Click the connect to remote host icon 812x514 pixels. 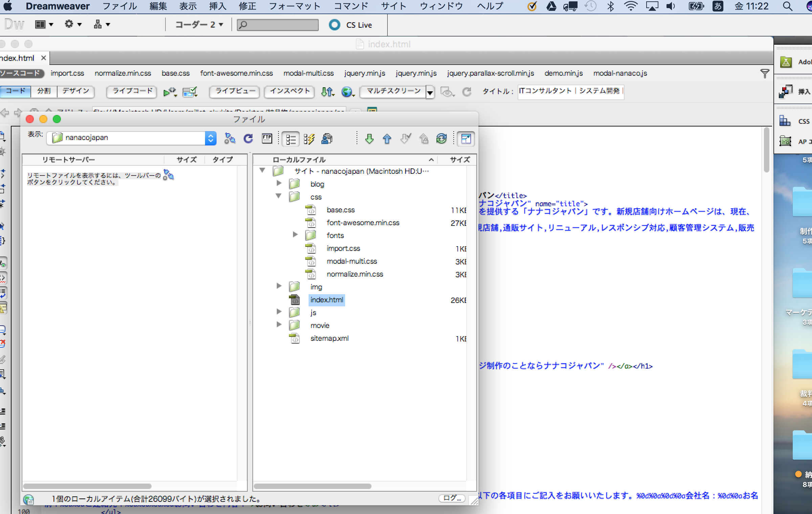[230, 139]
